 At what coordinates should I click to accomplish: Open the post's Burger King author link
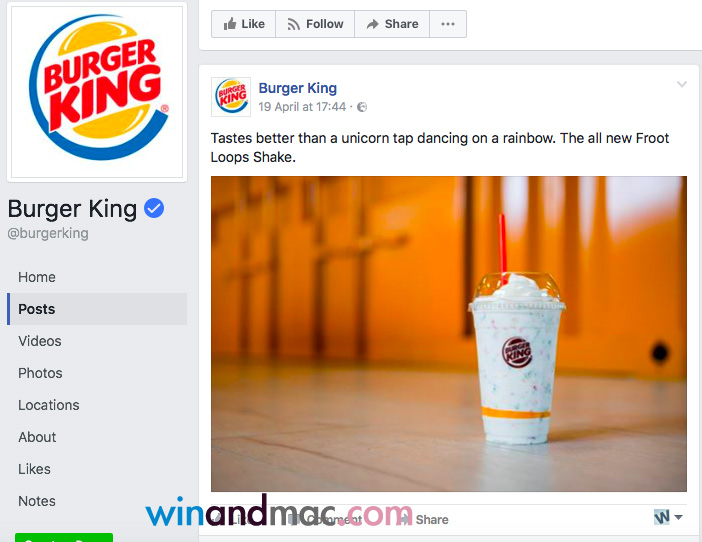(x=298, y=88)
